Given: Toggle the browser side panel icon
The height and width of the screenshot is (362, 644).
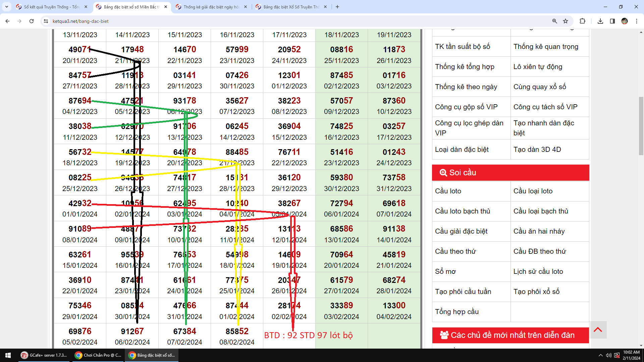Looking at the screenshot, I should coord(612,21).
